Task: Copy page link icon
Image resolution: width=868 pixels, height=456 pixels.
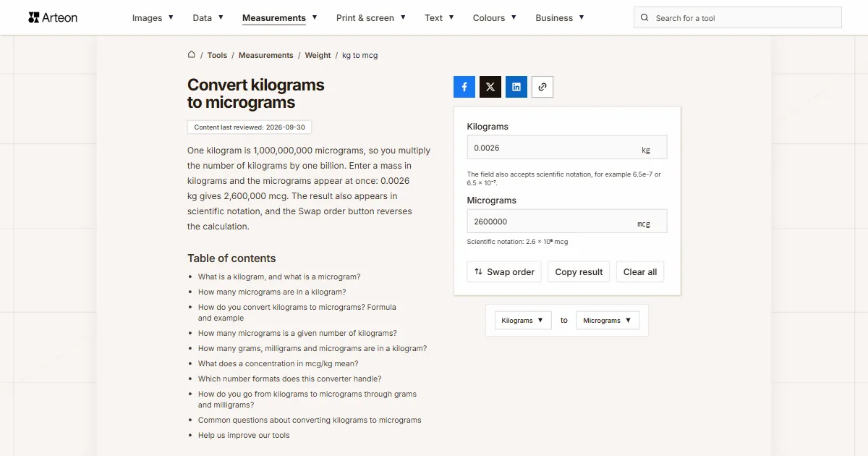Action: (x=542, y=87)
